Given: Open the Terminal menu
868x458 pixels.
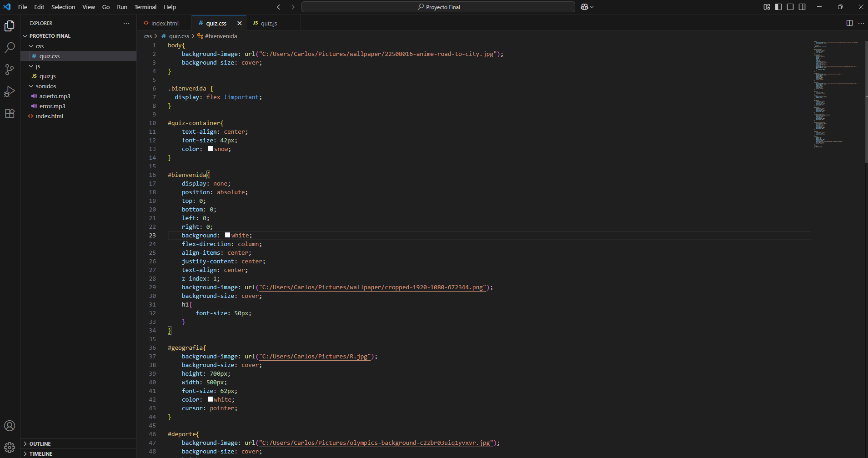Looking at the screenshot, I should tap(145, 7).
